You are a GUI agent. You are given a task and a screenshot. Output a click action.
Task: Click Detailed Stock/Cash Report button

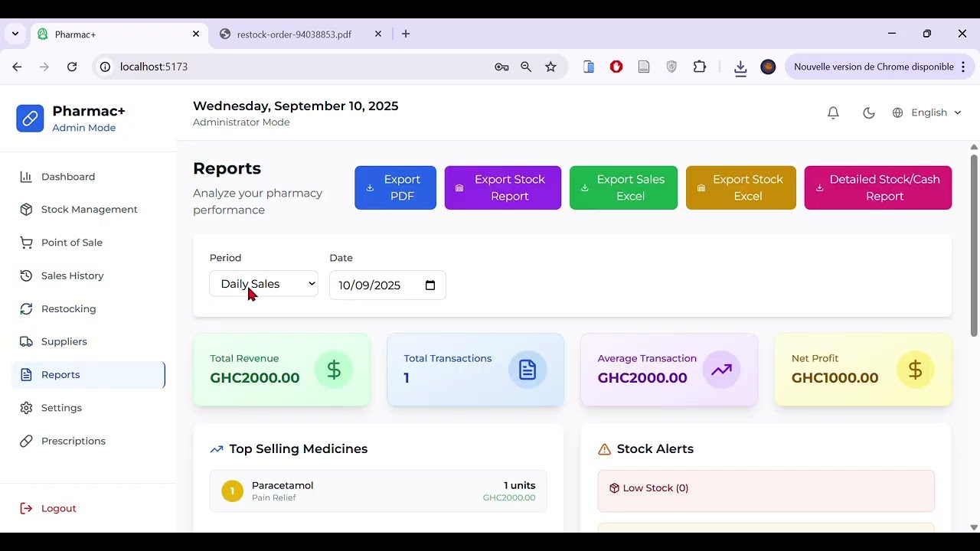click(x=877, y=187)
